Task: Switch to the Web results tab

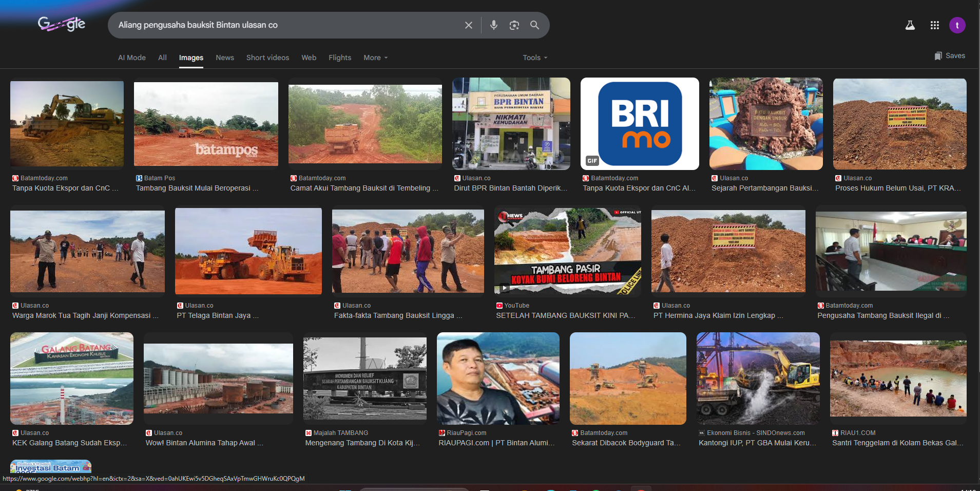Action: coord(309,58)
